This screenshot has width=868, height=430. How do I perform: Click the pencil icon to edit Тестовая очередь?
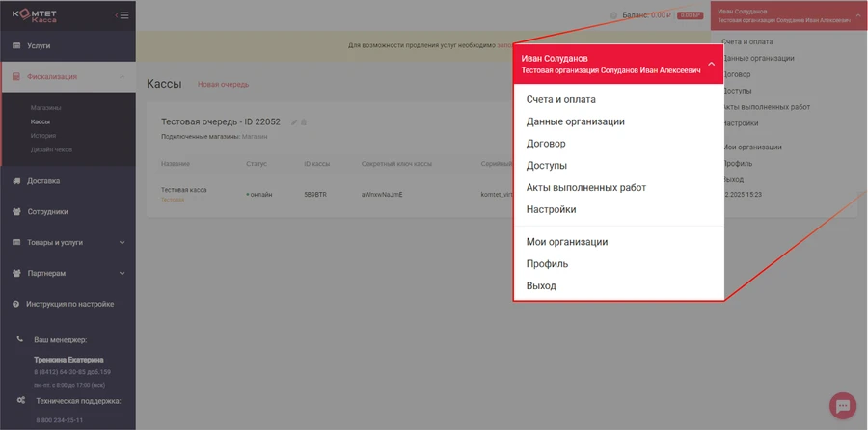[293, 122]
